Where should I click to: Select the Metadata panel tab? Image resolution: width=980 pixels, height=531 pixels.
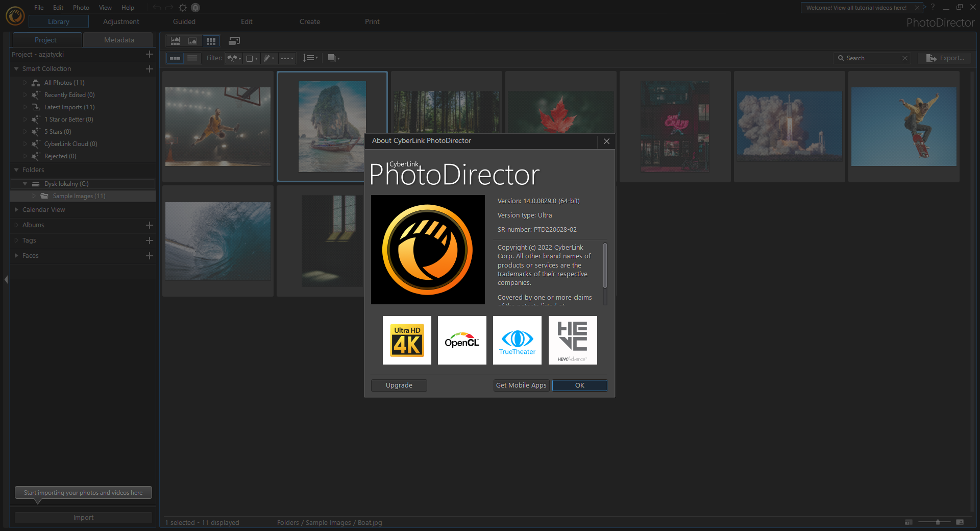tap(119, 40)
